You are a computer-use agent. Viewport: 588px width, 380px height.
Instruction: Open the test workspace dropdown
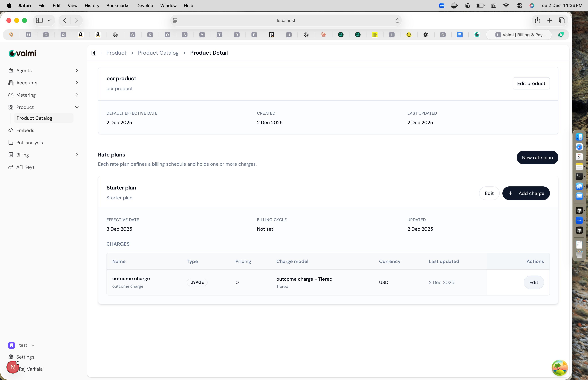point(32,345)
